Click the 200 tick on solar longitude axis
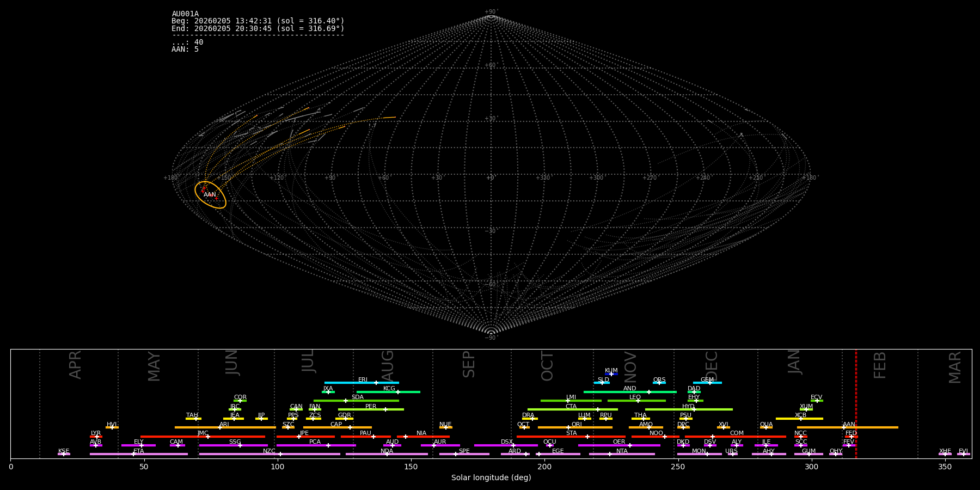 point(544,467)
